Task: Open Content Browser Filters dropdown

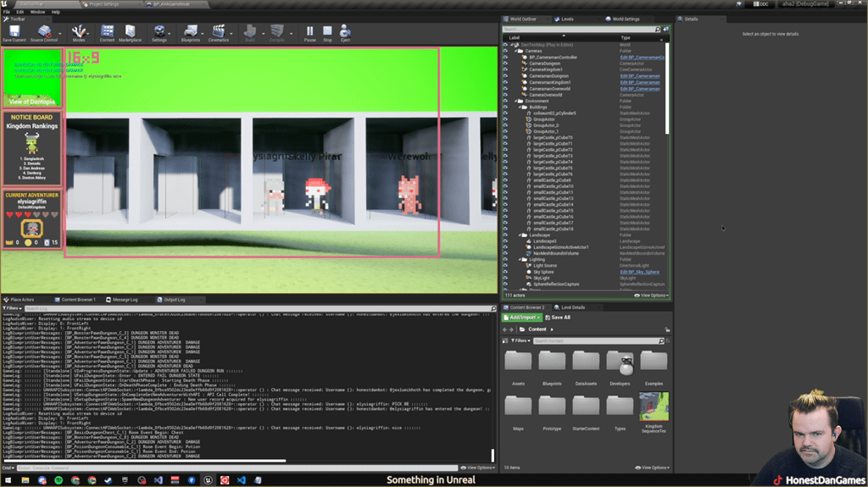Action: click(520, 340)
